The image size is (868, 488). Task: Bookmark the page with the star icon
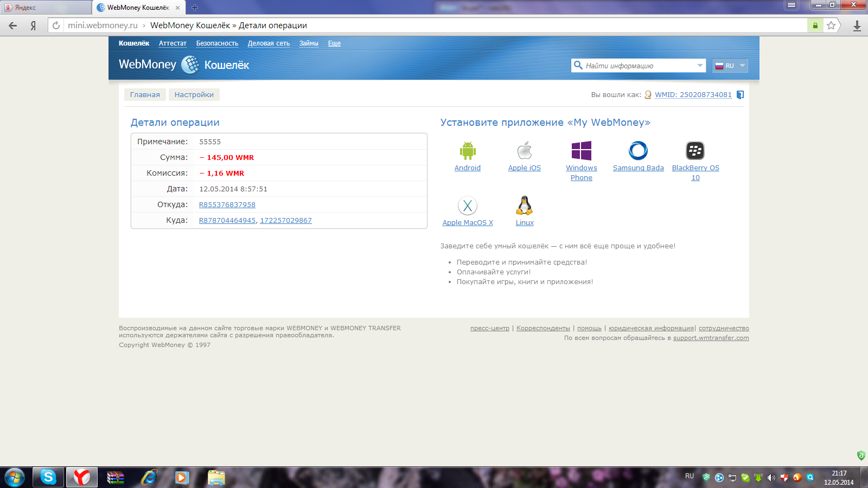click(831, 25)
